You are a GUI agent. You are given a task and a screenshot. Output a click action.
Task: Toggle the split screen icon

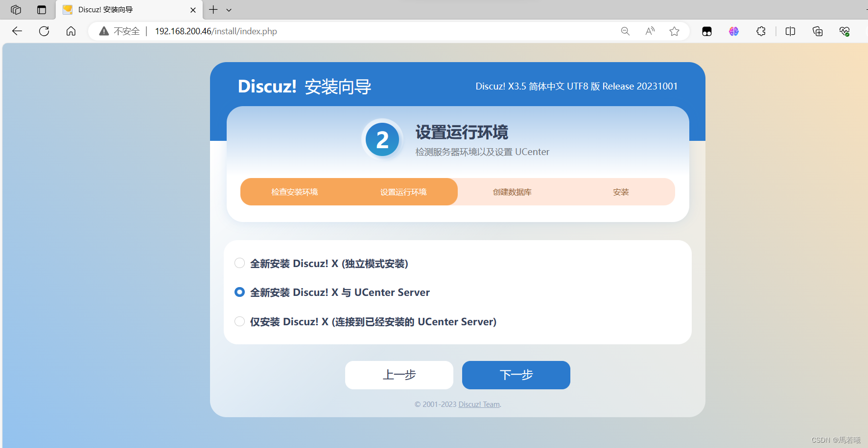[790, 31]
